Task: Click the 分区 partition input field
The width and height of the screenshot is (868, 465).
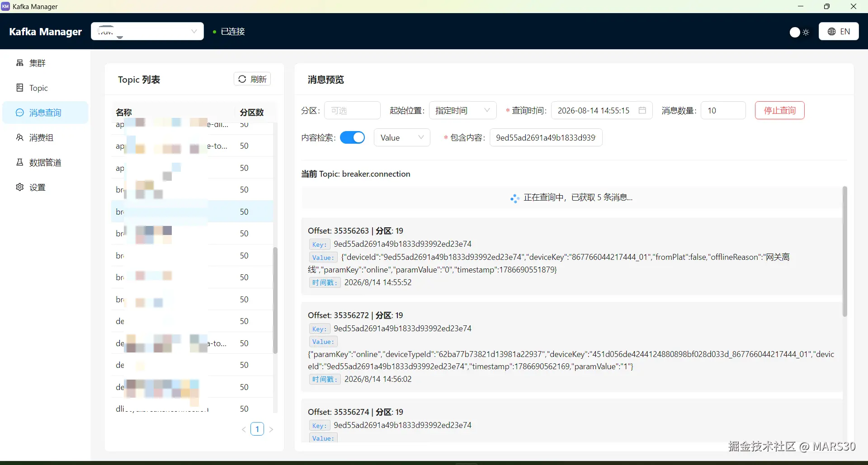Action: click(x=352, y=110)
